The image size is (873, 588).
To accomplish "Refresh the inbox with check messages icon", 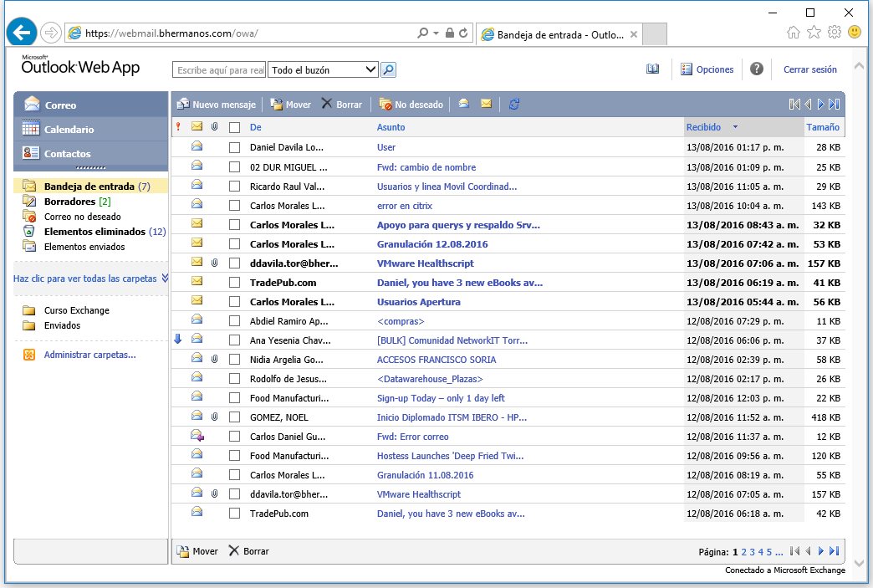I will click(514, 104).
